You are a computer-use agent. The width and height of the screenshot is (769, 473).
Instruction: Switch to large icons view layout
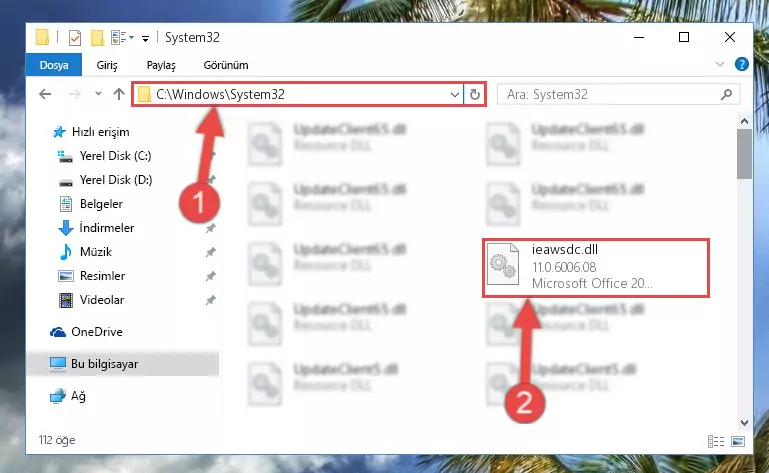tap(738, 441)
